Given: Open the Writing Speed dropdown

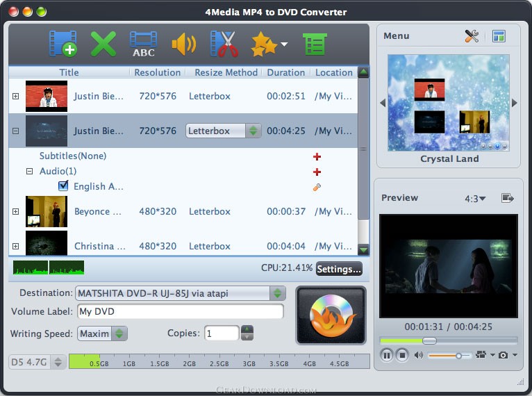Looking at the screenshot, I should pyautogui.click(x=103, y=333).
